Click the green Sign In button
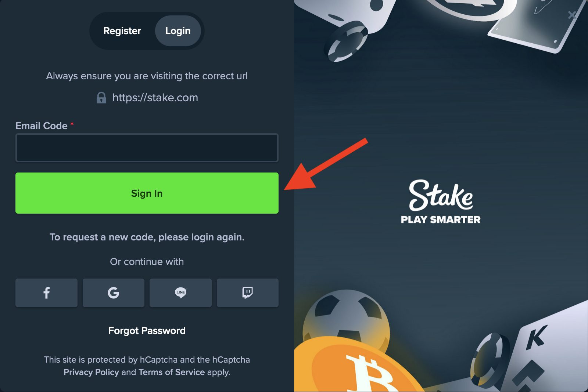The image size is (588, 392). pos(147,193)
